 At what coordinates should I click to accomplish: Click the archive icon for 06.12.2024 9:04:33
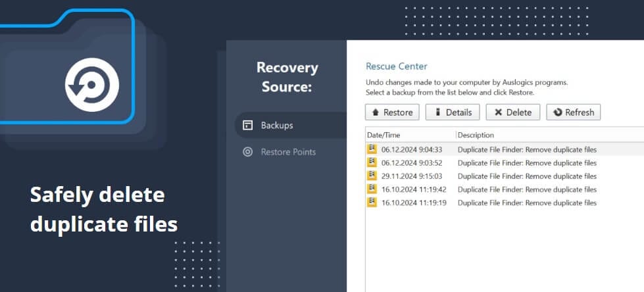coord(372,149)
